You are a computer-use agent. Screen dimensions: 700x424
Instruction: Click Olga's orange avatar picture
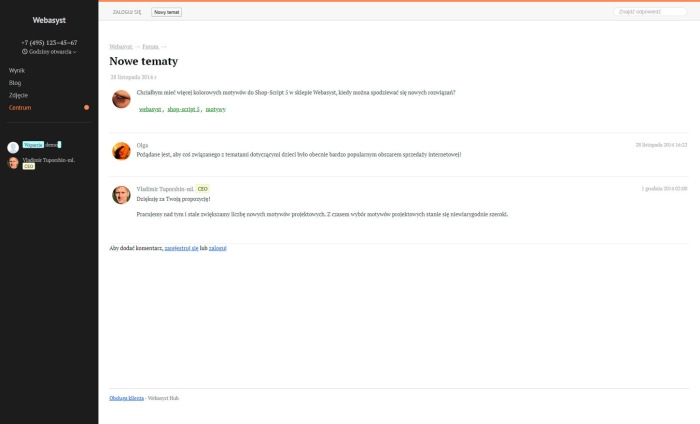121,151
